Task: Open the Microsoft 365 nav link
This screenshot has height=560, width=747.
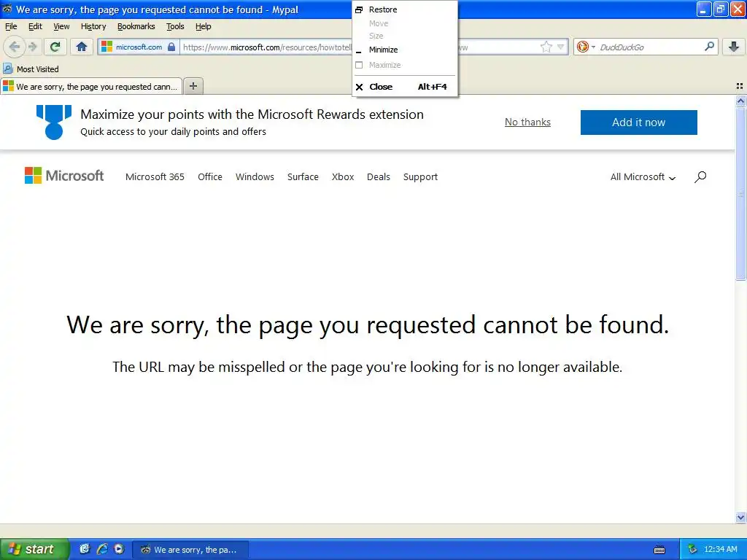Action: click(x=155, y=176)
